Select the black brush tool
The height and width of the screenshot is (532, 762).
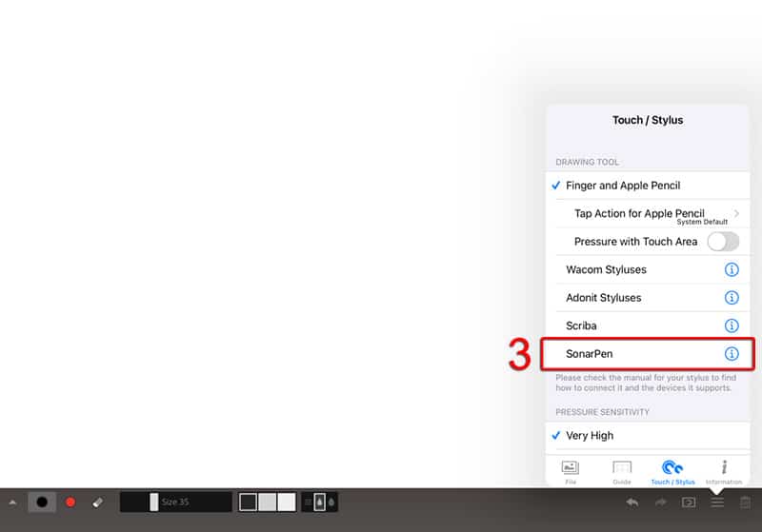pos(42,502)
